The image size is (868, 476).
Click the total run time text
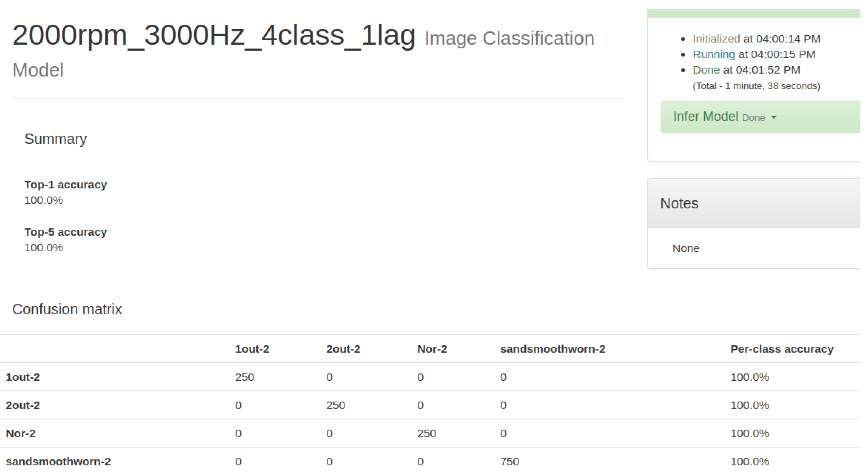(x=756, y=86)
